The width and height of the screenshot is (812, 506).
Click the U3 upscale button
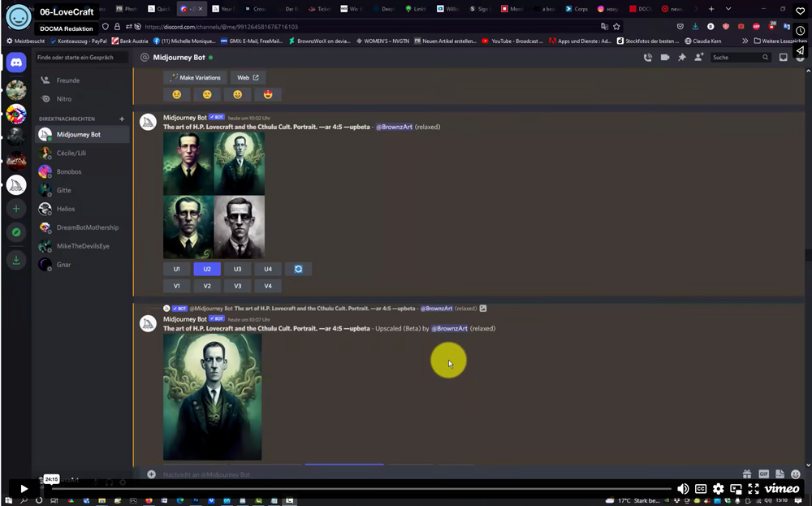237,269
